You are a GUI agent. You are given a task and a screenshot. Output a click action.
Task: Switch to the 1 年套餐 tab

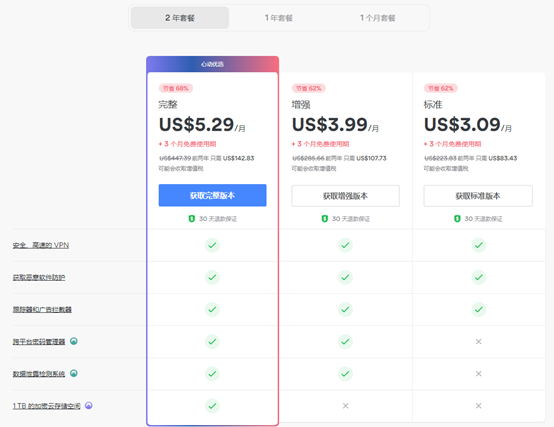coord(279,18)
